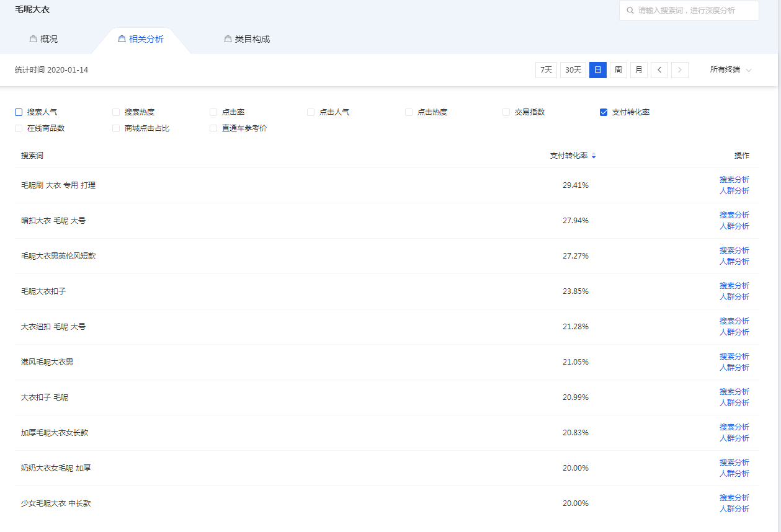Screen dimensions: 781x532
Task: Open 搜索分析 for 毛呢大衣扣子
Action: (734, 286)
